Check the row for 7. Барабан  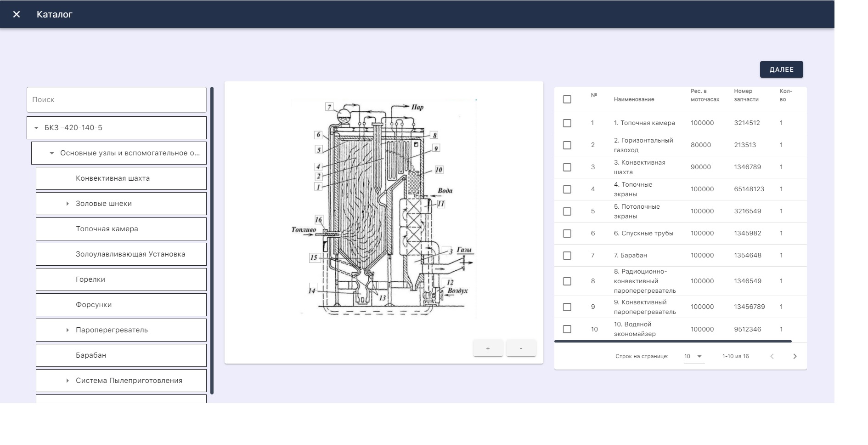pos(567,256)
